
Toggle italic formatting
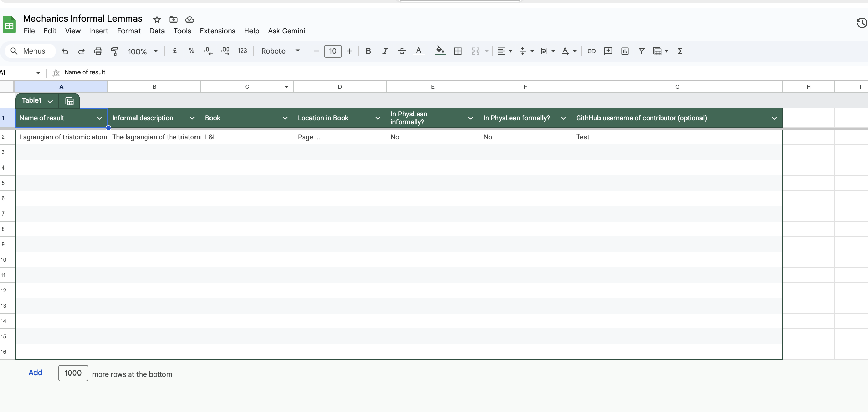(x=385, y=51)
